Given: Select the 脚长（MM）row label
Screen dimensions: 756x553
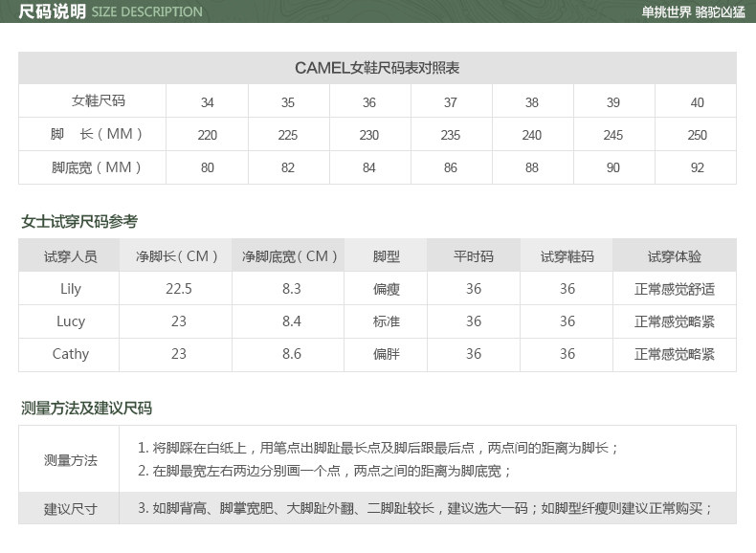Looking at the screenshot, I should point(97,134).
